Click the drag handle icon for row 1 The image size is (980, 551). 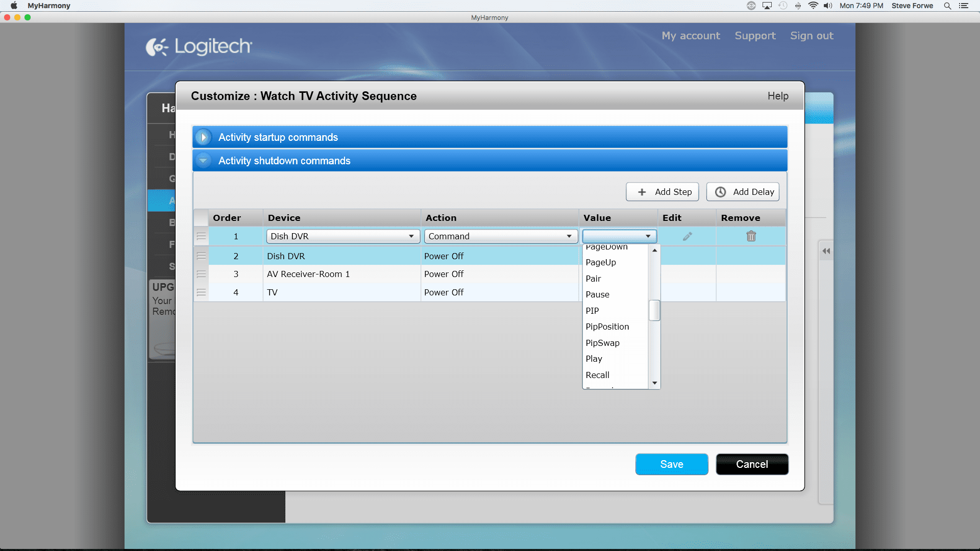coord(201,236)
